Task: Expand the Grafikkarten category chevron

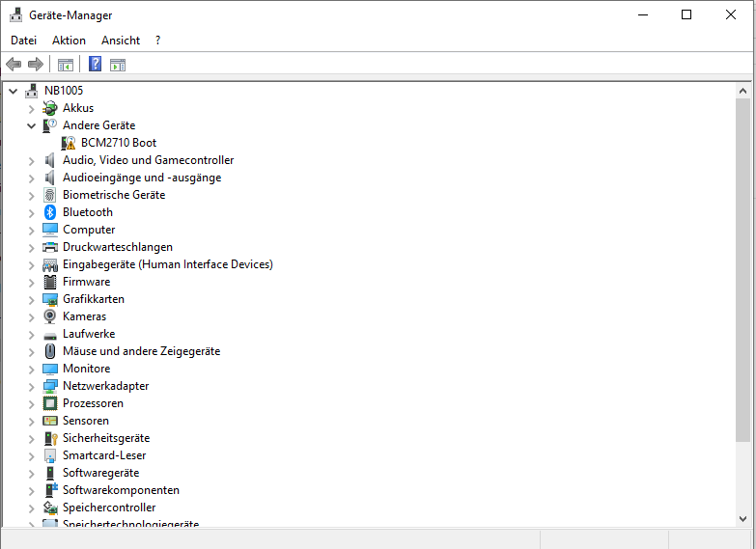Action: coord(31,299)
